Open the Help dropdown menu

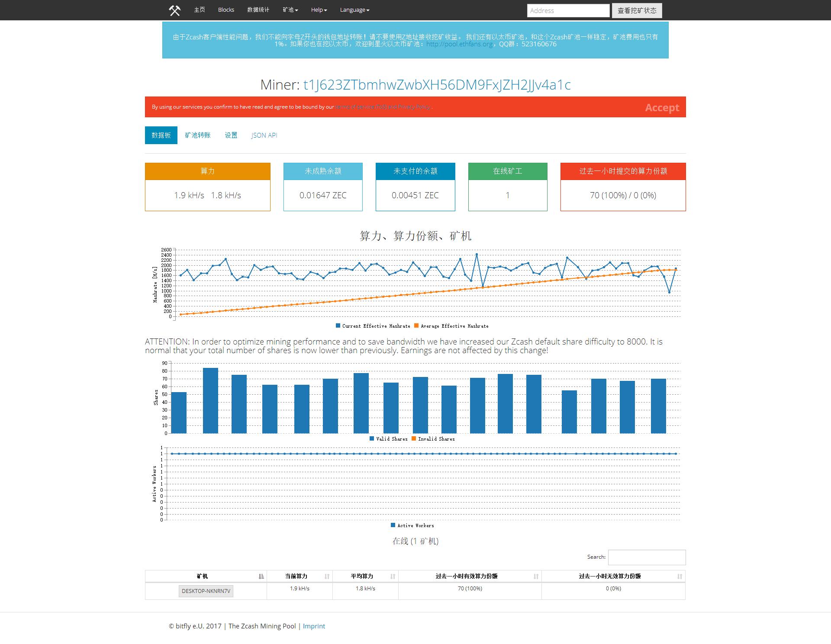coord(319,10)
